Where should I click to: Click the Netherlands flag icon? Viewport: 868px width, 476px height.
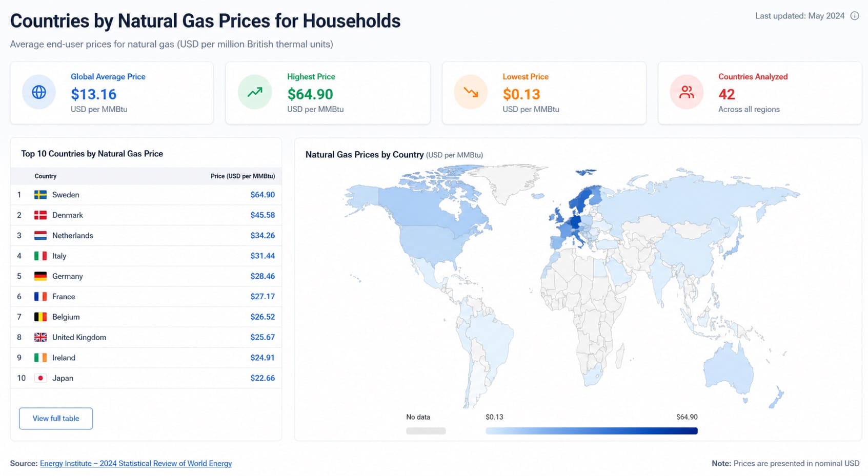point(41,236)
